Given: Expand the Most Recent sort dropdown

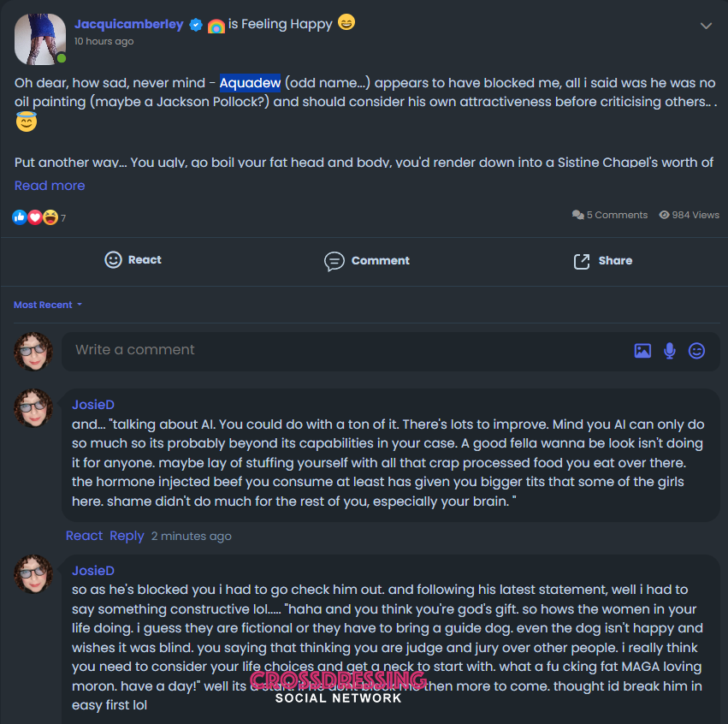Looking at the screenshot, I should click(x=48, y=305).
